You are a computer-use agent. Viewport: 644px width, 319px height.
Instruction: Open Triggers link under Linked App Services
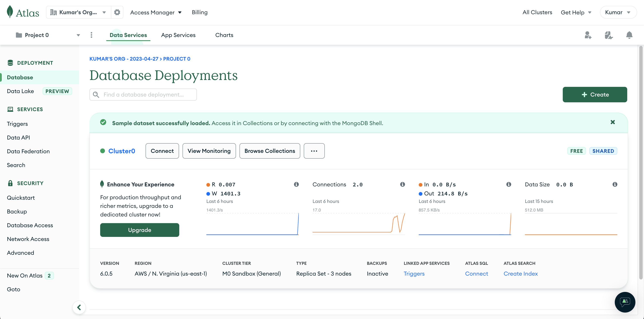(414, 273)
